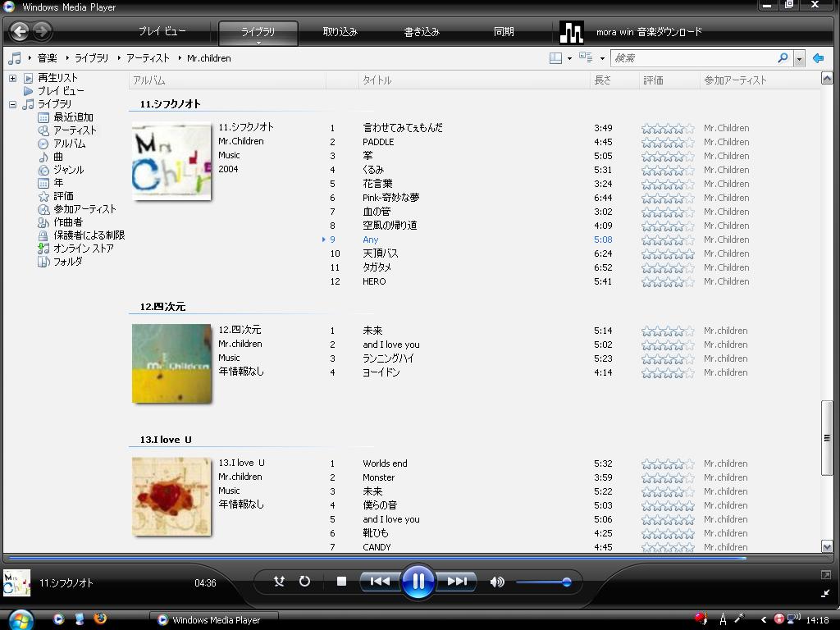The image size is (840, 630).
Task: Click the Forward navigation arrow
Action: tap(42, 31)
